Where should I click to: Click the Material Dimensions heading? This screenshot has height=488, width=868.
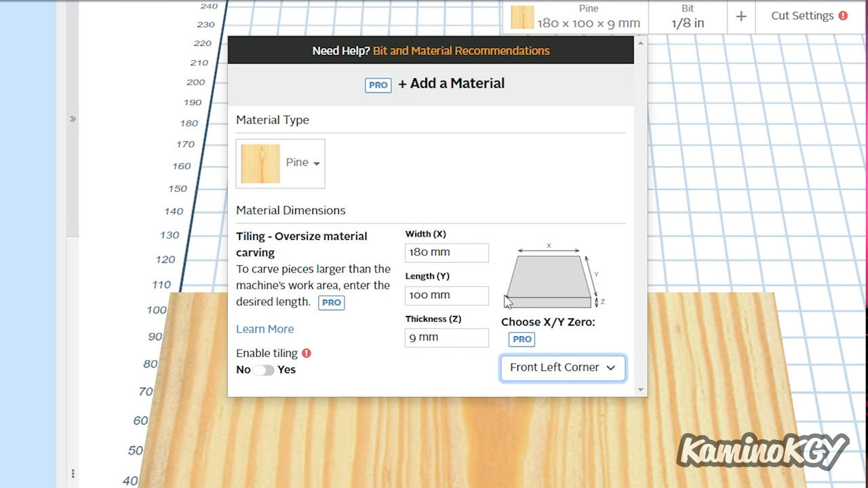point(291,211)
